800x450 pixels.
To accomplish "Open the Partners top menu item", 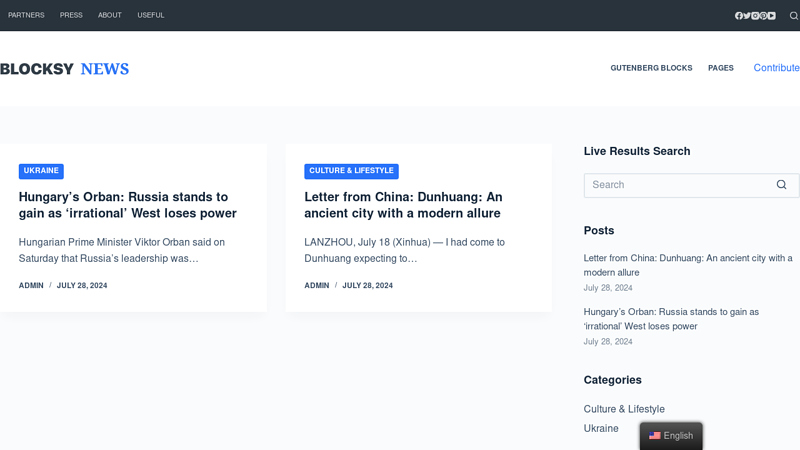I will pos(26,15).
